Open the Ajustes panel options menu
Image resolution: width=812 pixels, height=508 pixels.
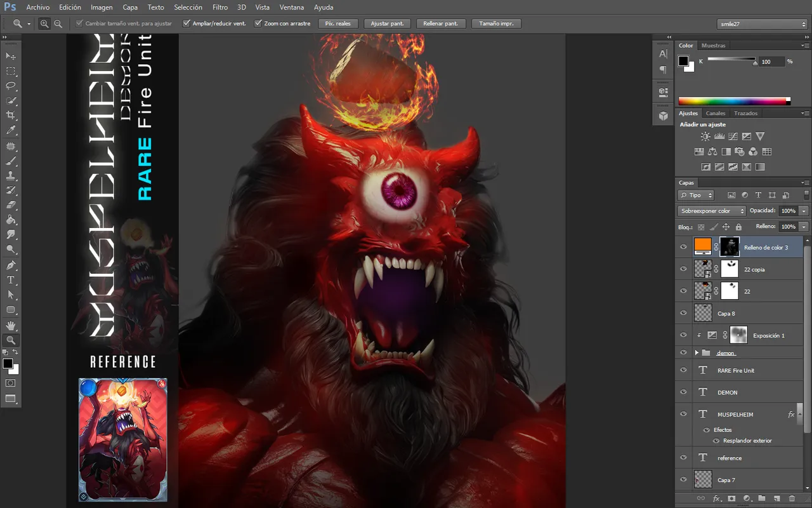click(x=804, y=113)
